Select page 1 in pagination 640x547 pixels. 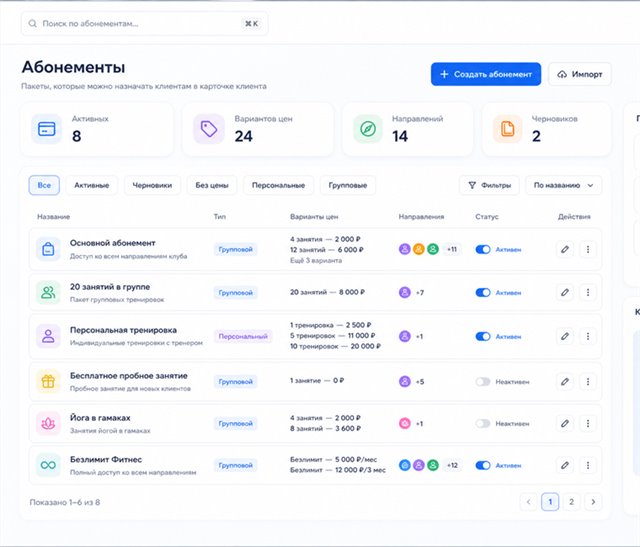[550, 502]
